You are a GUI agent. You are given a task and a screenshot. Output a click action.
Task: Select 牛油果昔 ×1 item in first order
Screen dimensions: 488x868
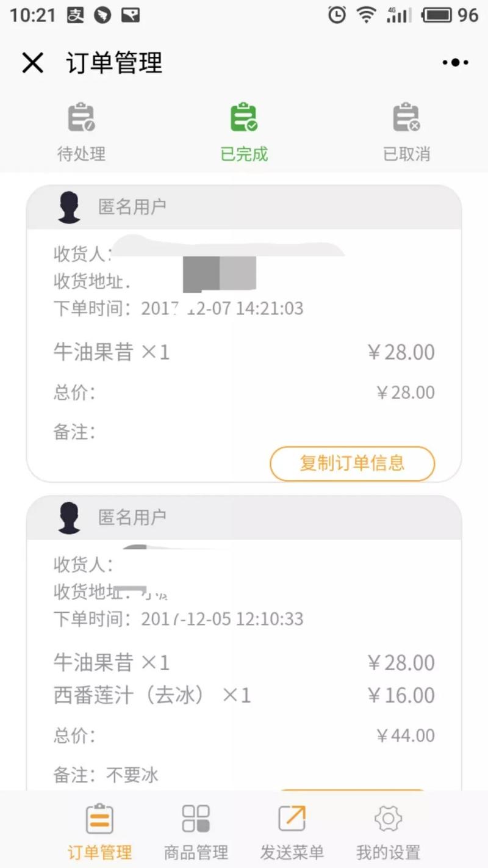click(112, 352)
